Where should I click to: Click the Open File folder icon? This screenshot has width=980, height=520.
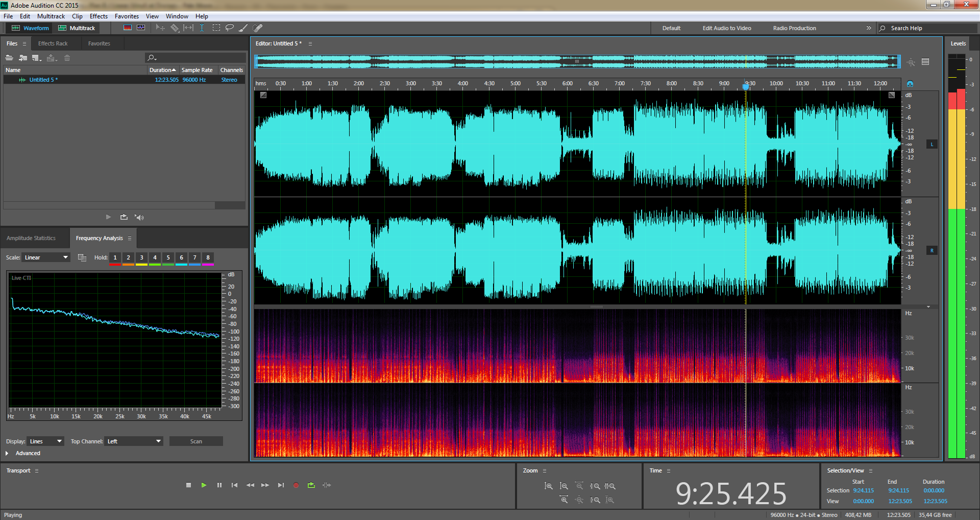9,58
